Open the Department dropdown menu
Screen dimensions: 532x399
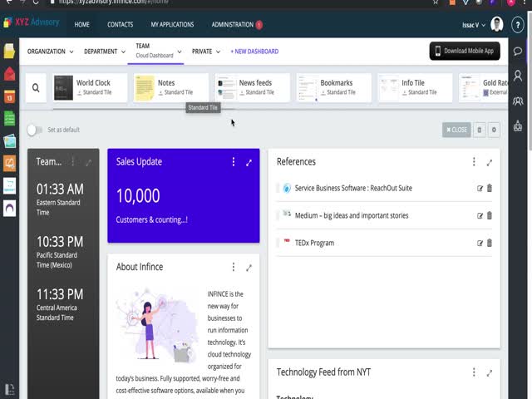coord(104,52)
